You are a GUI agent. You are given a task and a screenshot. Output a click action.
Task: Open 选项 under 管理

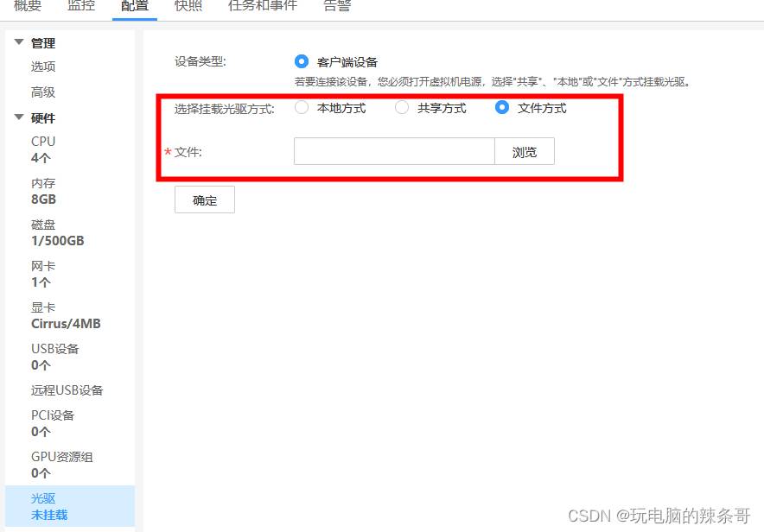tap(43, 66)
